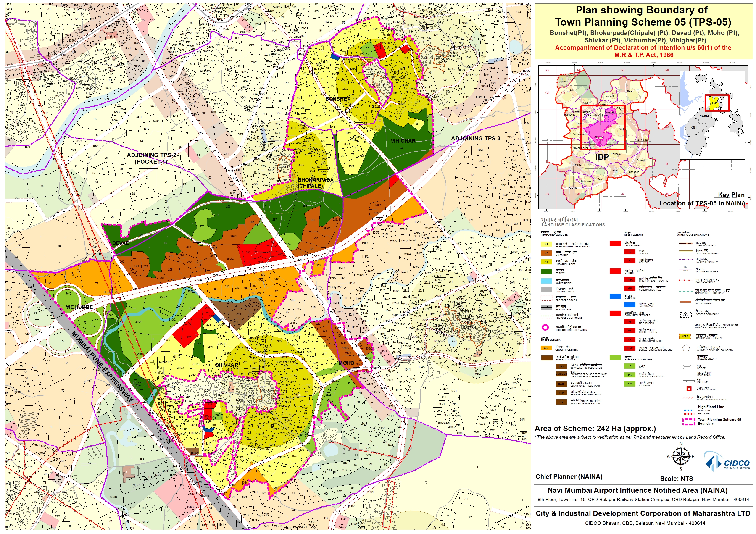Click the P park legend box

(x=630, y=366)
